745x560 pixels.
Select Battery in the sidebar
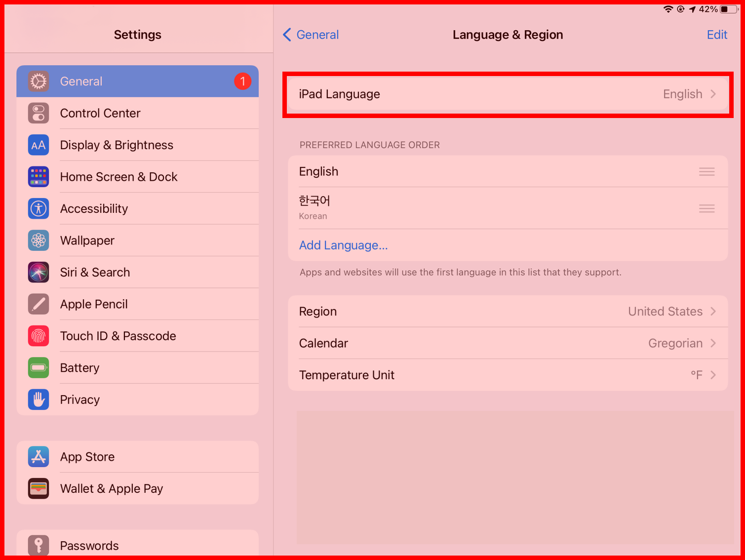point(138,368)
